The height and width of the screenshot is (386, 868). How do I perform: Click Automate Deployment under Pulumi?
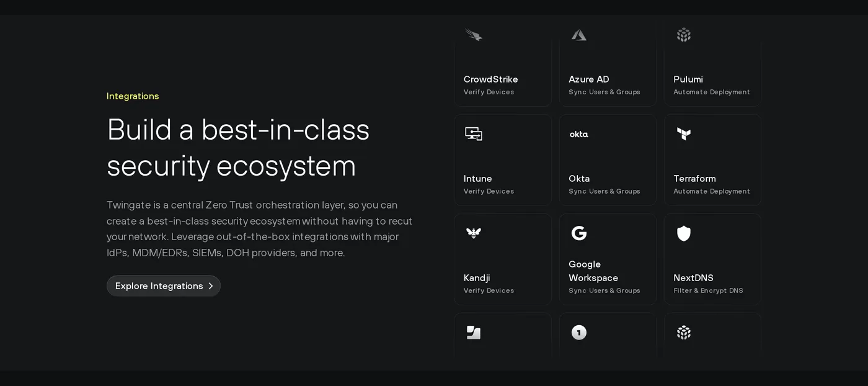(x=712, y=92)
